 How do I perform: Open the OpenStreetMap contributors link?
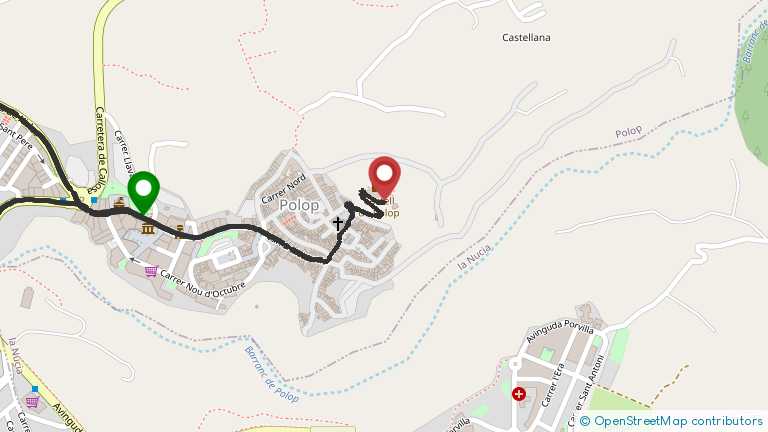pyautogui.click(x=672, y=421)
